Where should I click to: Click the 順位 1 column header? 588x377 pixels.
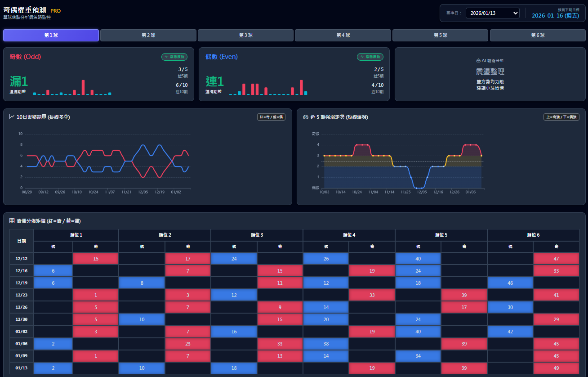point(76,235)
